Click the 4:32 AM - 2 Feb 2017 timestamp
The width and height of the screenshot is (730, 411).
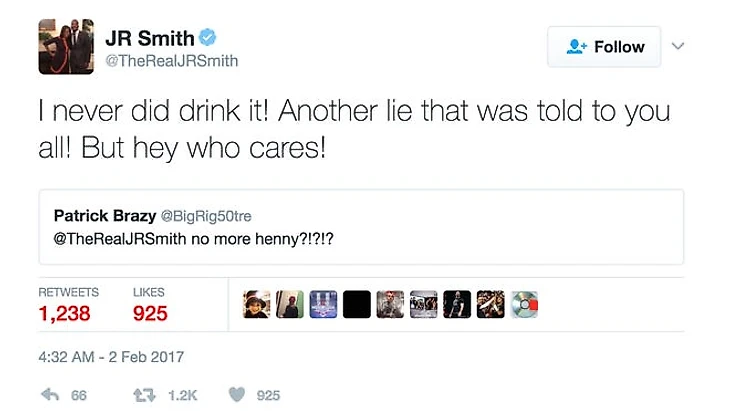click(111, 357)
